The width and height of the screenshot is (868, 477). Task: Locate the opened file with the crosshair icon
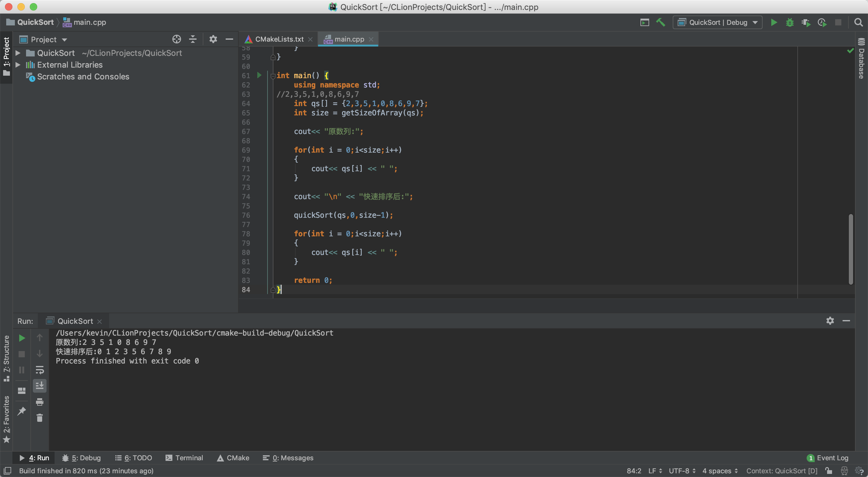point(177,39)
